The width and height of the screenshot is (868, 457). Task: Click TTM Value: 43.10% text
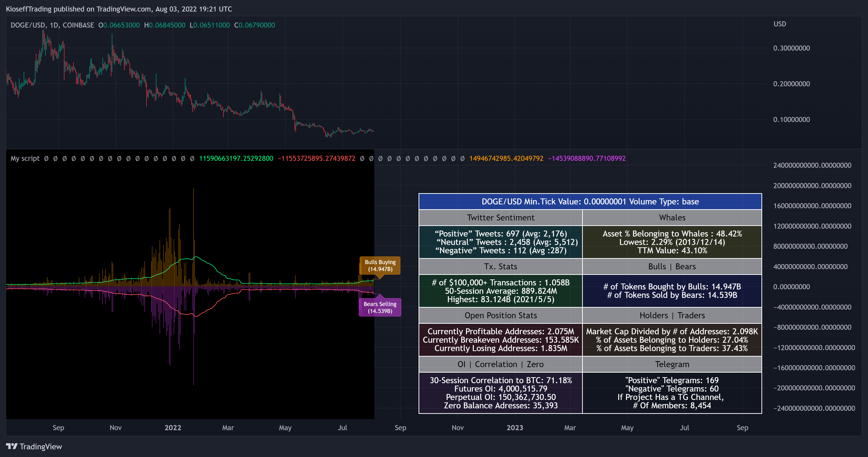coord(672,251)
